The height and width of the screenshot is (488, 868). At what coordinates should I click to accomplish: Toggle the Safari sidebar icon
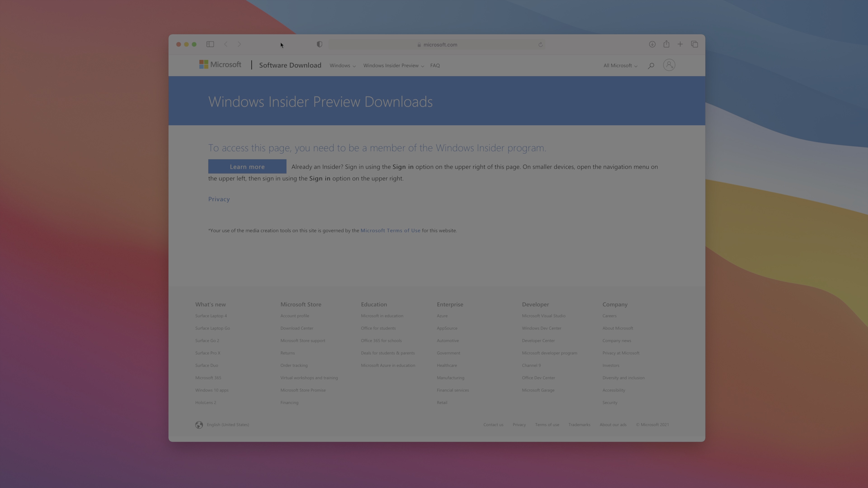click(x=210, y=44)
